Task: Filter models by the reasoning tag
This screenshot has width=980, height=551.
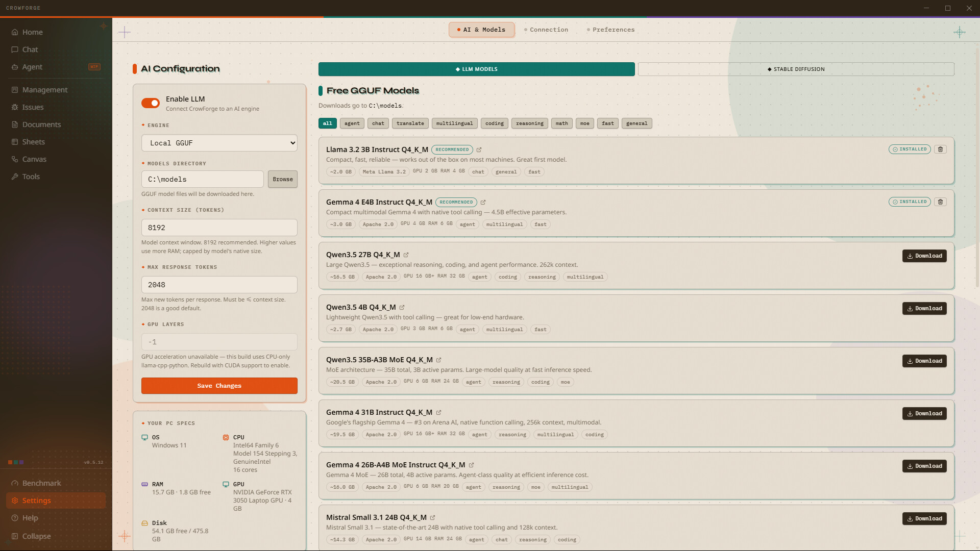Action: 530,123
